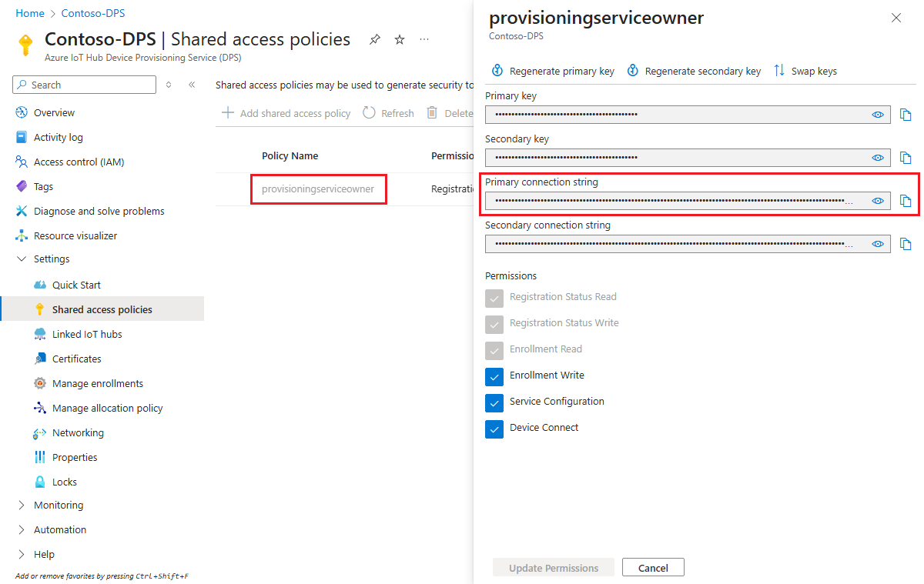Expand the Monitoring section
Screen dimensions: 924x584
(22, 505)
